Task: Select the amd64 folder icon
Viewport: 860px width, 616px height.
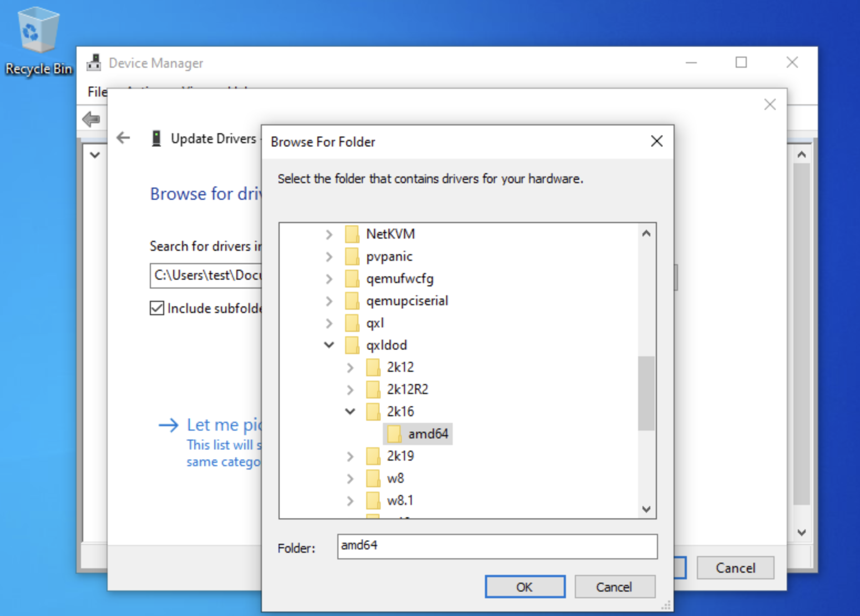Action: click(394, 434)
